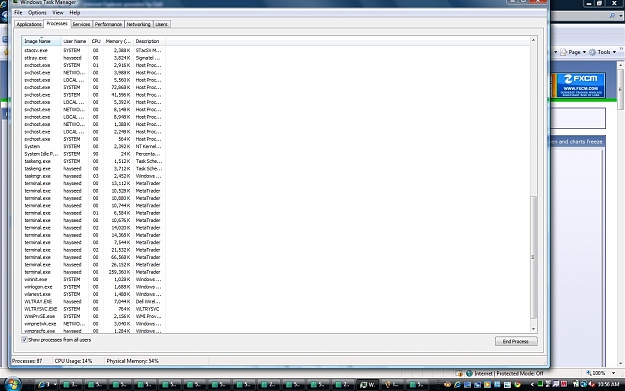Select terminal.exe row using 66,568 K
The width and height of the screenshot is (625, 391).
tap(93, 257)
